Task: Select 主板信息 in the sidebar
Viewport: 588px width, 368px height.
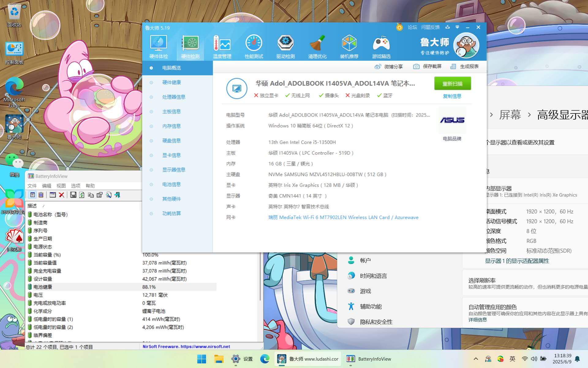Action: pyautogui.click(x=177, y=112)
